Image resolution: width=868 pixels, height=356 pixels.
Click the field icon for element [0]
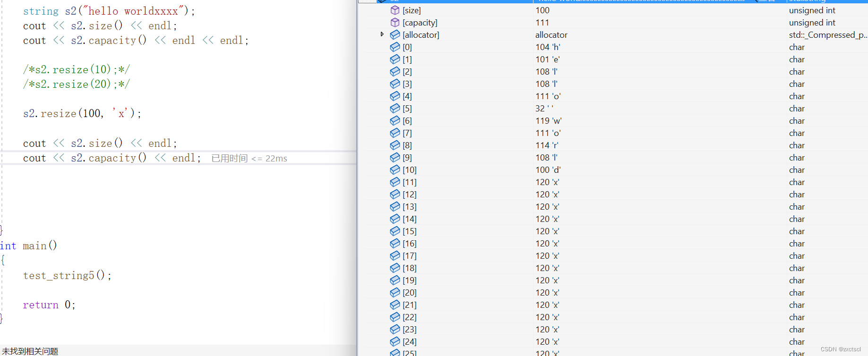click(x=395, y=47)
